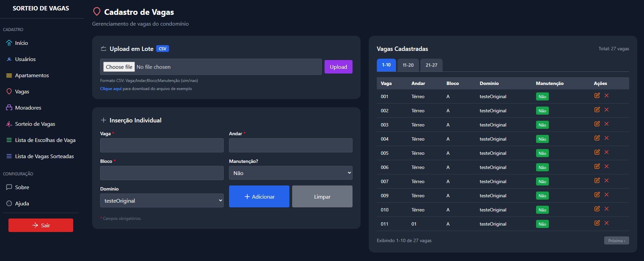Screen dimensions: 644x261
Task: Delete vaga 007 using the X icon
Action: (x=606, y=181)
